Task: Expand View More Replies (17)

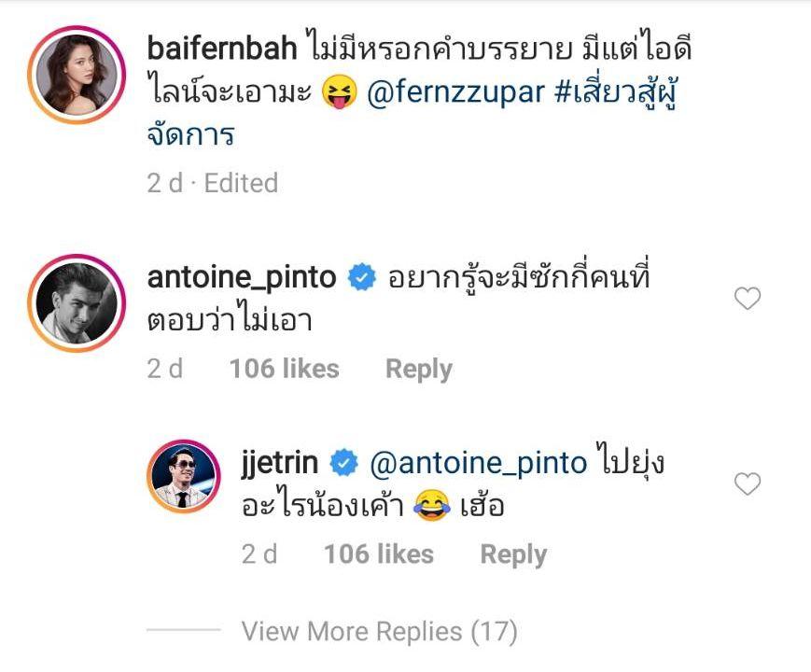Action: pos(379,632)
